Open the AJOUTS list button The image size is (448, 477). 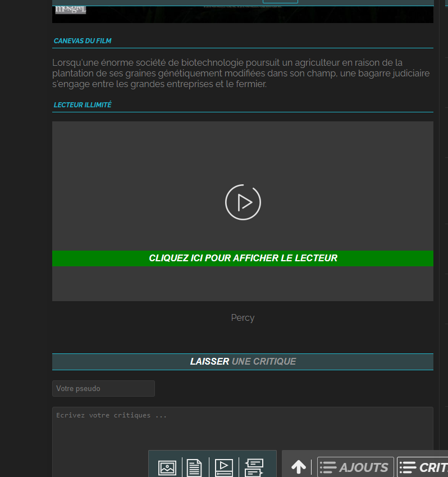tap(355, 467)
